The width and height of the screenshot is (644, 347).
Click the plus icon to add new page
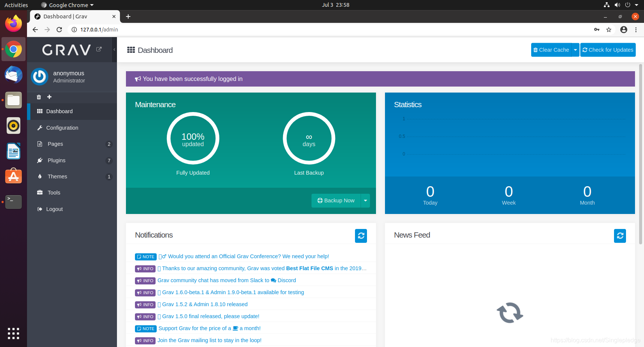(49, 97)
